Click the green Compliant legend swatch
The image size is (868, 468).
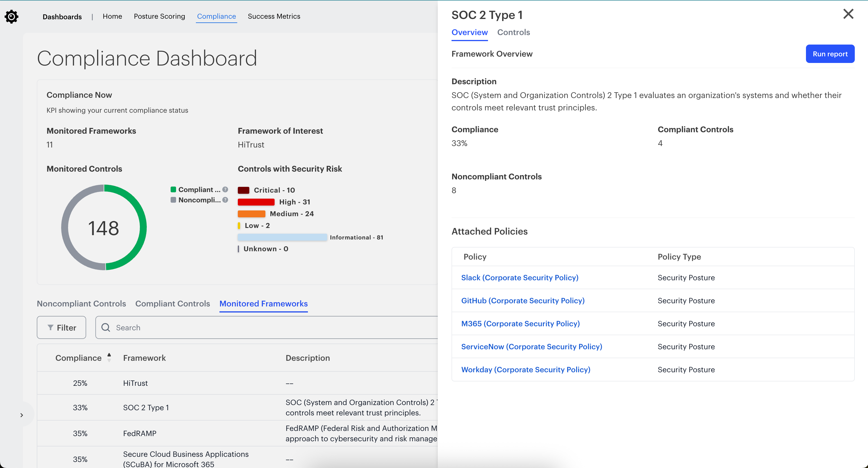[x=173, y=189]
